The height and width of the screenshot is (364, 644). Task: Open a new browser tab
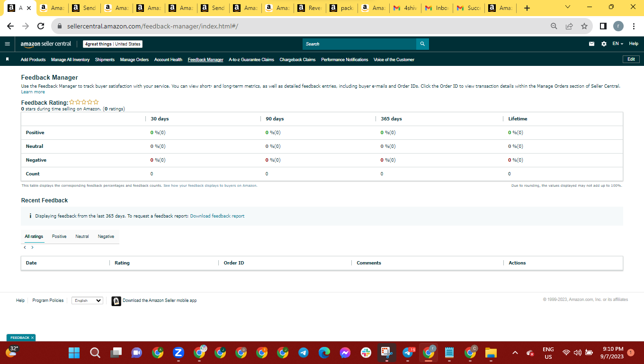527,8
